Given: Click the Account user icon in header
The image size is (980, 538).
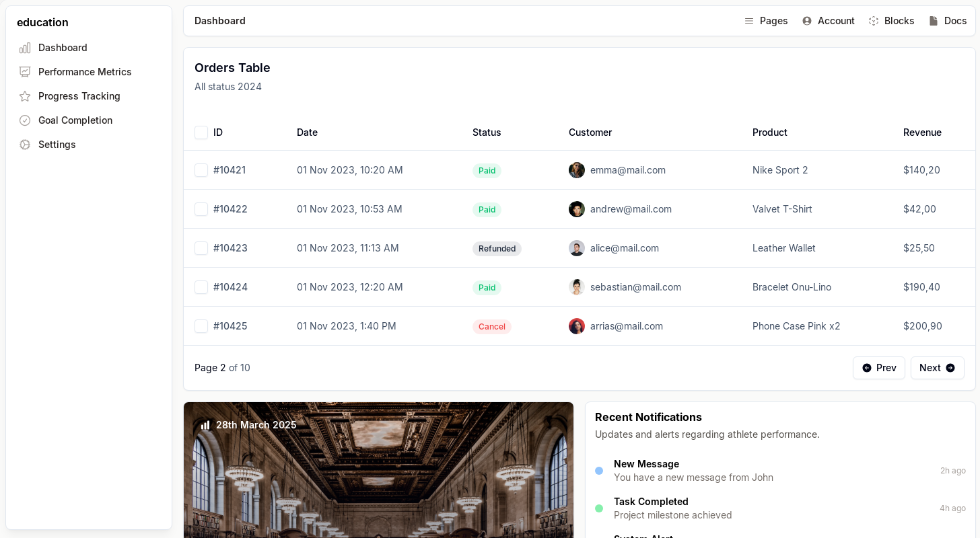Looking at the screenshot, I should pyautogui.click(x=807, y=21).
